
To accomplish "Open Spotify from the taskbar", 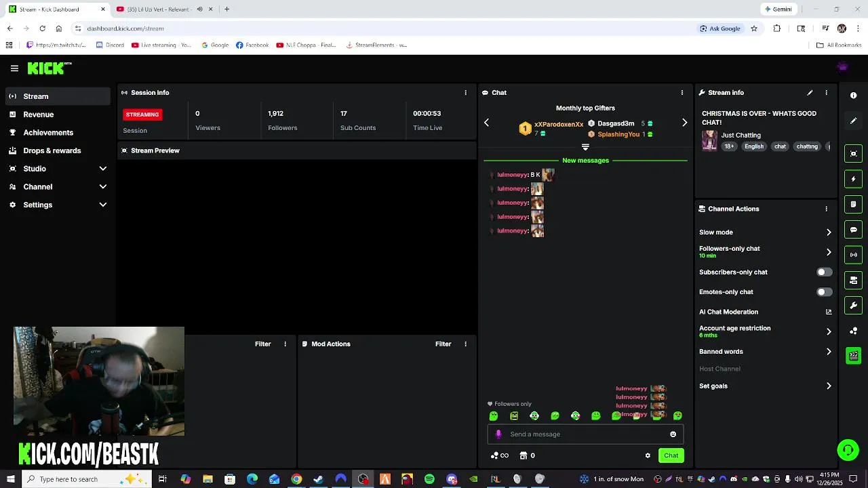I will [429, 479].
